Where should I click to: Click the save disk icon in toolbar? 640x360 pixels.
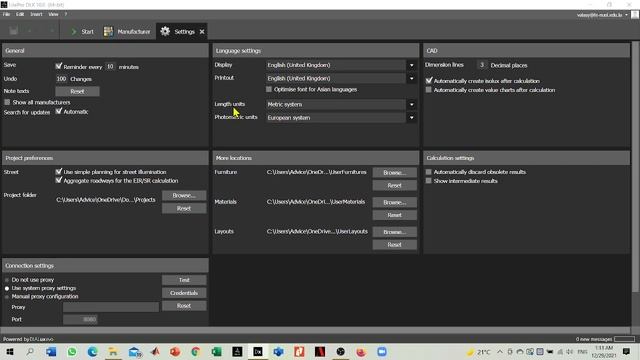coord(13,31)
